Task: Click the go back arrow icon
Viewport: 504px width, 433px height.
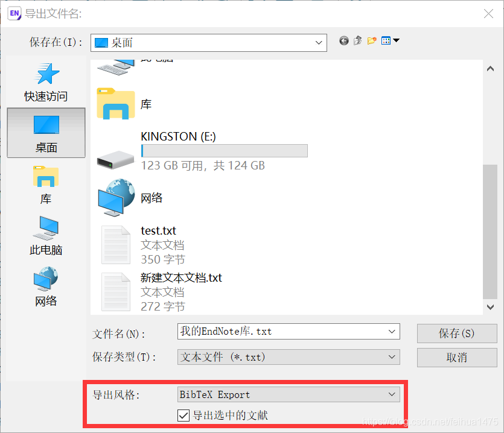Action: pos(343,41)
